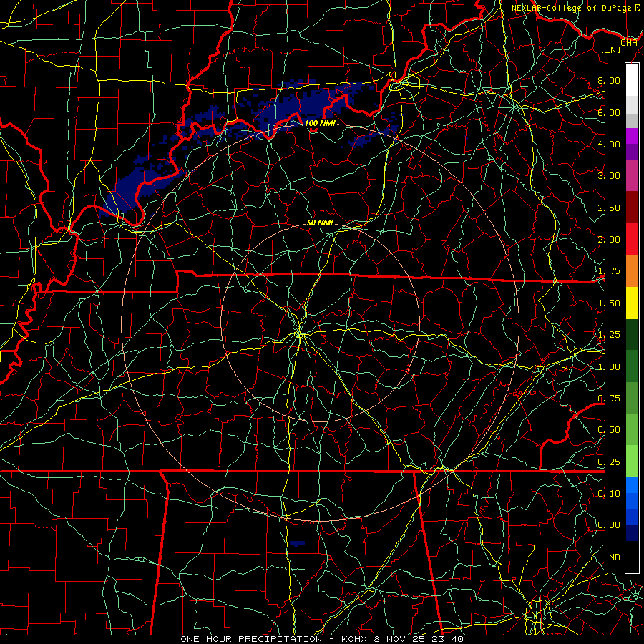This screenshot has height=644, width=644.
Task: Click the 3.00 legend value
Action: (x=609, y=176)
